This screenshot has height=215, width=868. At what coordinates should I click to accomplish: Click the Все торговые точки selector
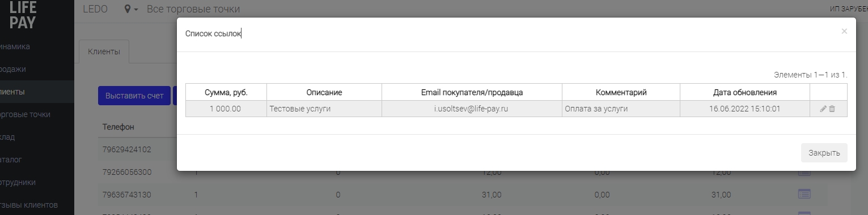point(193,9)
